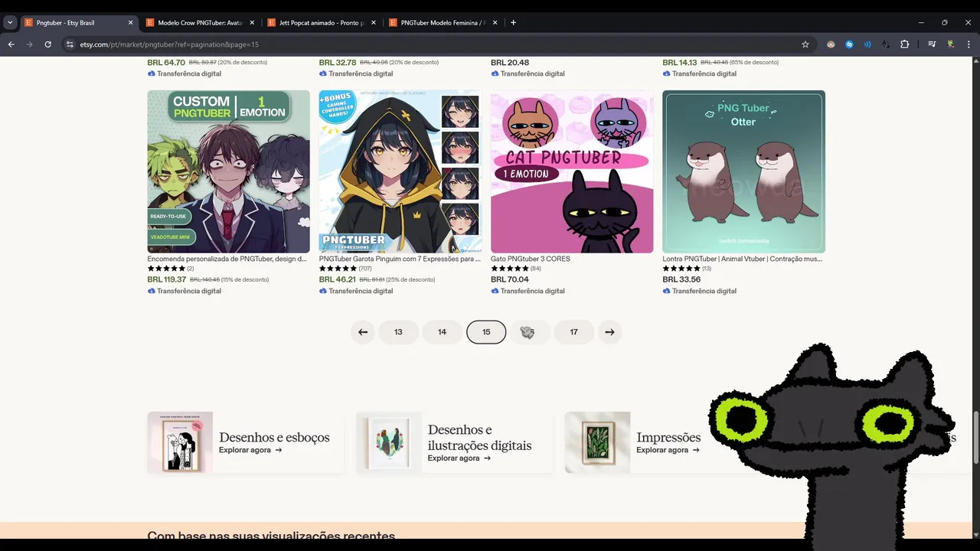Click the BRL 33.56 price
Screen dimensions: 980x551
tap(681, 279)
